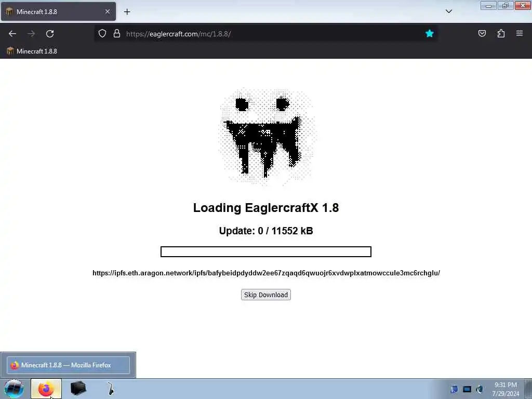Click the Update: 0 / 11552 kB text

(x=265, y=231)
